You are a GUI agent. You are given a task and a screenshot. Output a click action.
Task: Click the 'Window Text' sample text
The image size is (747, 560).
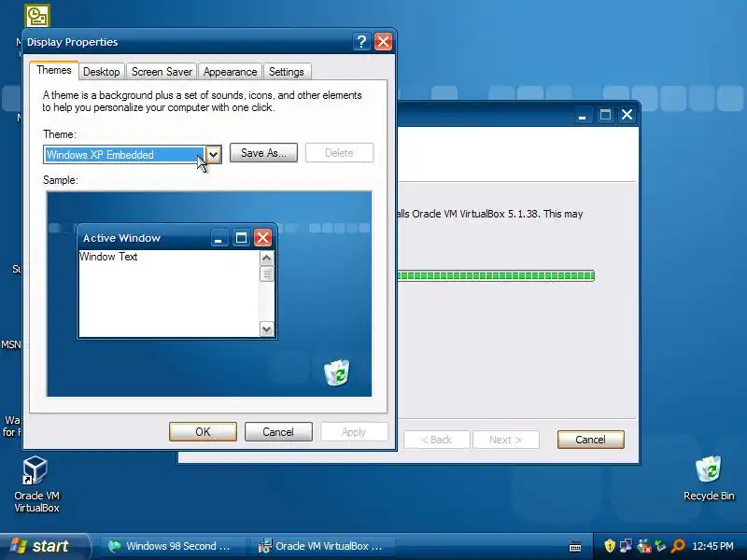click(x=108, y=257)
